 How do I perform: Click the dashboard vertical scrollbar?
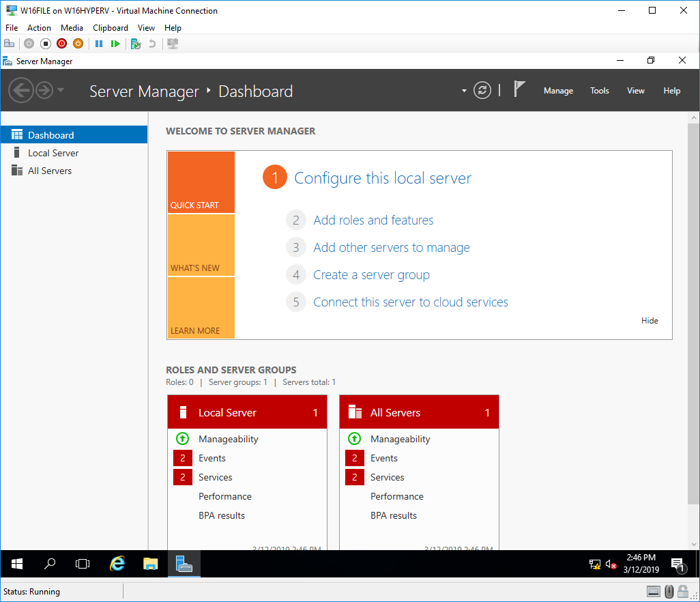693,314
